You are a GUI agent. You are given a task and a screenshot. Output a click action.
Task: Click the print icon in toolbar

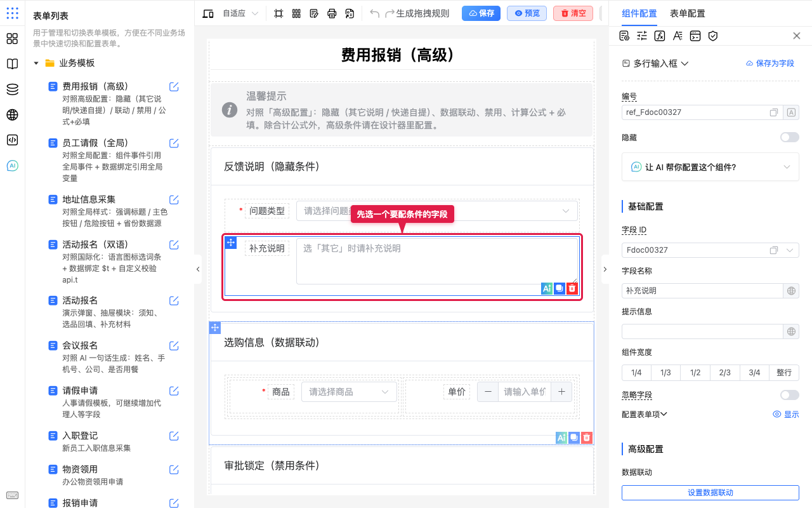[x=332, y=13]
